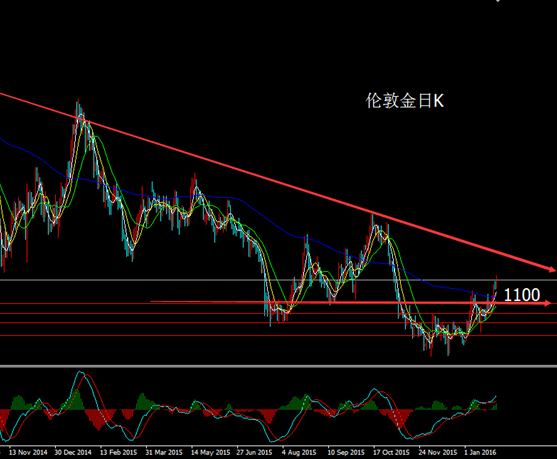Click the '17 Oct 2015' date axis label
Screen dimensions: 557x460
[391, 452]
